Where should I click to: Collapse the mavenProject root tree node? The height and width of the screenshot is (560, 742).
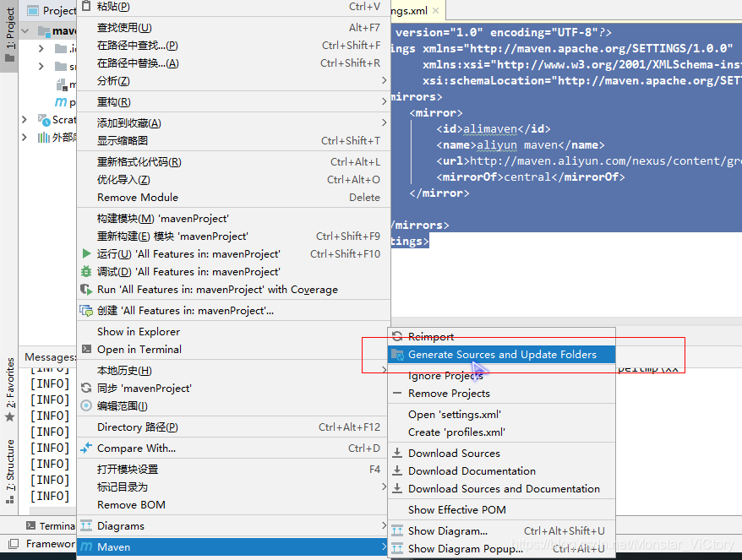(25, 31)
